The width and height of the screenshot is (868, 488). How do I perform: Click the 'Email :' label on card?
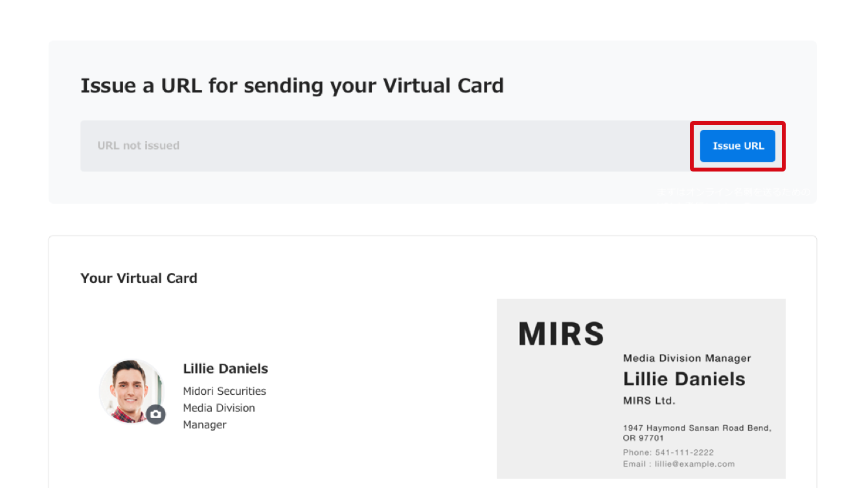coord(636,464)
